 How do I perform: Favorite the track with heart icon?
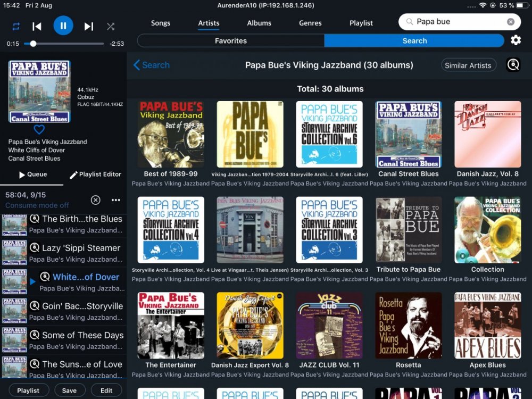tap(39, 129)
